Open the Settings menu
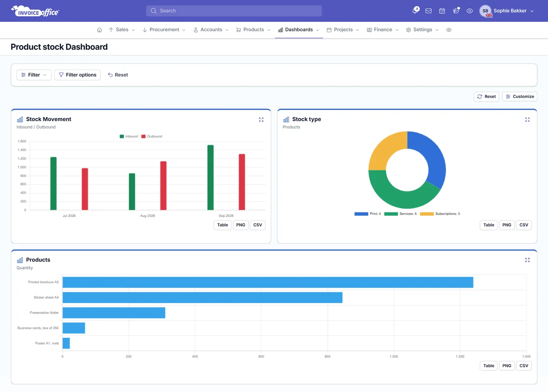The width and height of the screenshot is (548, 392). tap(422, 30)
